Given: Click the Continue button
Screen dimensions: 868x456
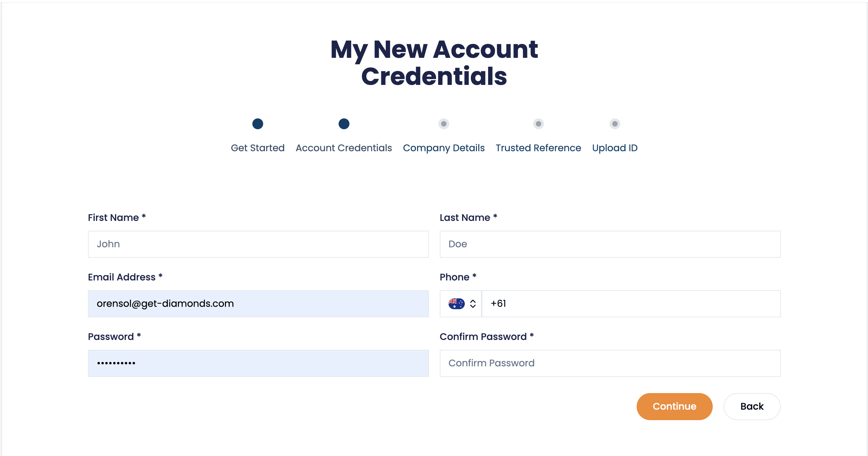Looking at the screenshot, I should point(675,406).
